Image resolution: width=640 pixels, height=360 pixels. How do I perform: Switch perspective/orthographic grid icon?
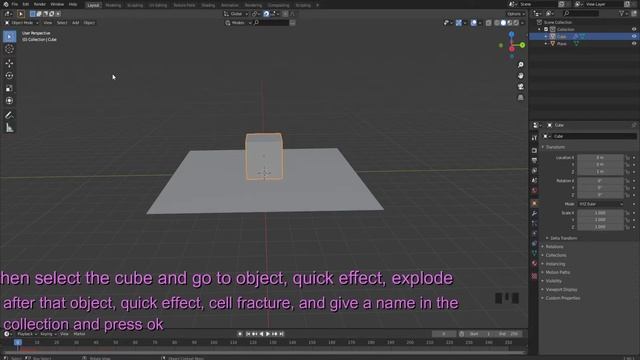520,98
